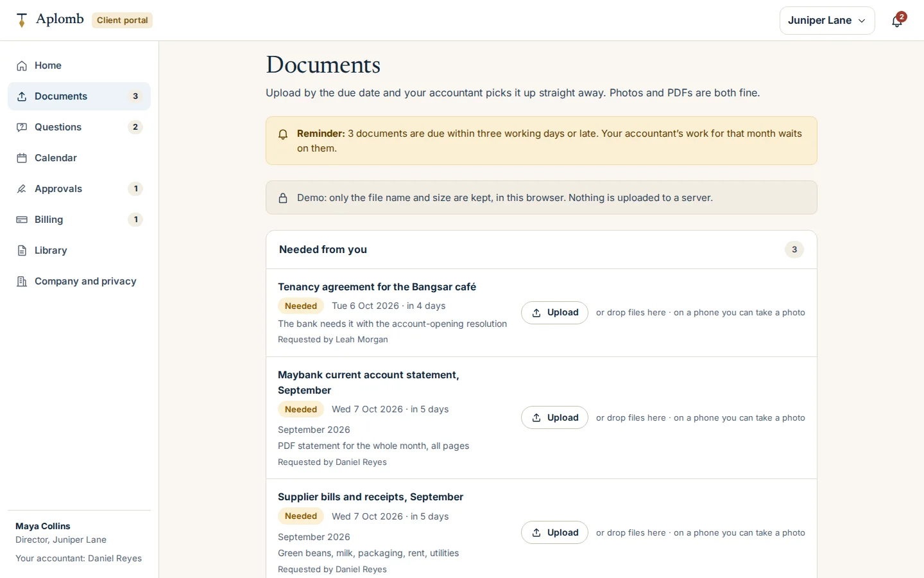
Task: Click "Your accountant: Daniel Reyes" text
Action: click(x=78, y=559)
